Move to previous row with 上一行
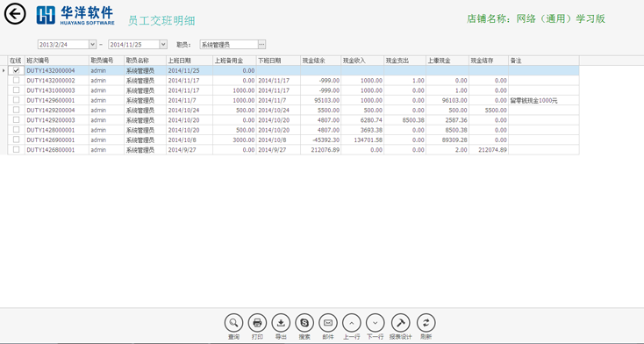644x344 pixels. (352, 323)
